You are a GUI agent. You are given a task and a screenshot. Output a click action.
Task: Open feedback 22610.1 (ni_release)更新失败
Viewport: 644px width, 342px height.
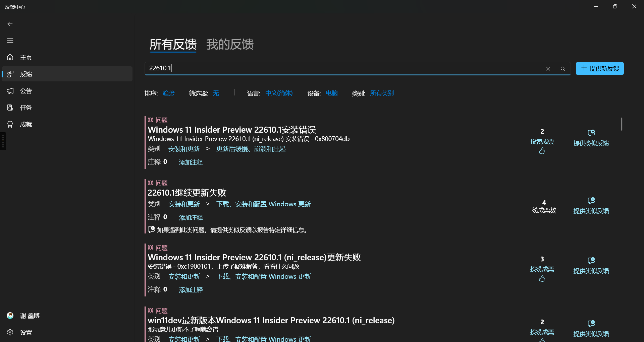254,257
